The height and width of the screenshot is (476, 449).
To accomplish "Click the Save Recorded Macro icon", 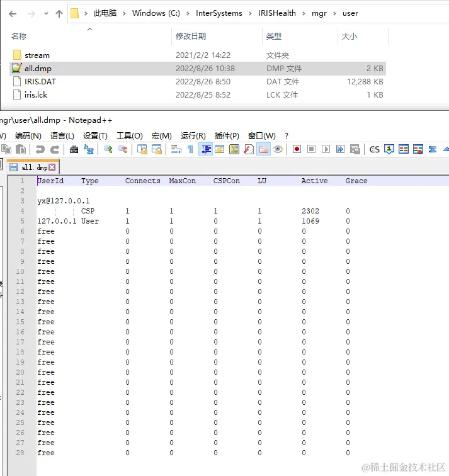I will (355, 149).
